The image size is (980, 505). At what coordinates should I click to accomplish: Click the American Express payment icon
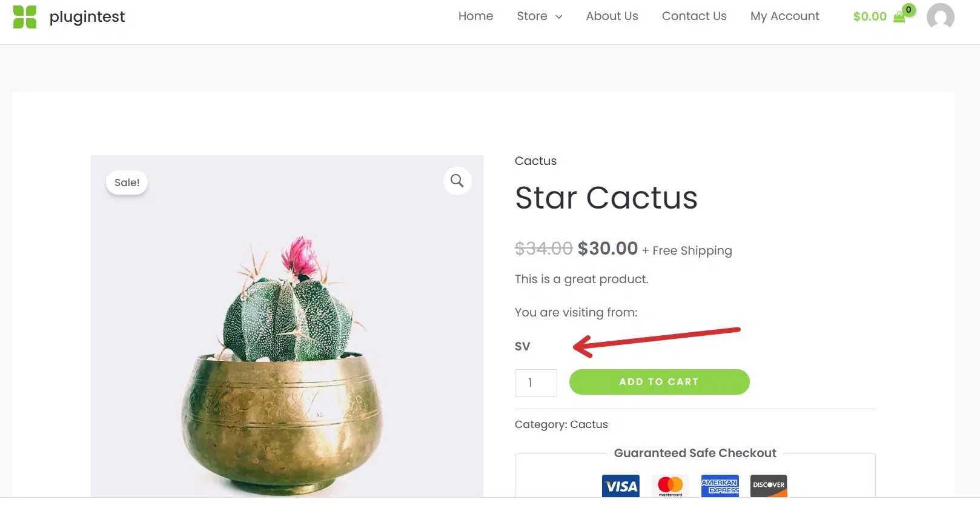(x=720, y=486)
